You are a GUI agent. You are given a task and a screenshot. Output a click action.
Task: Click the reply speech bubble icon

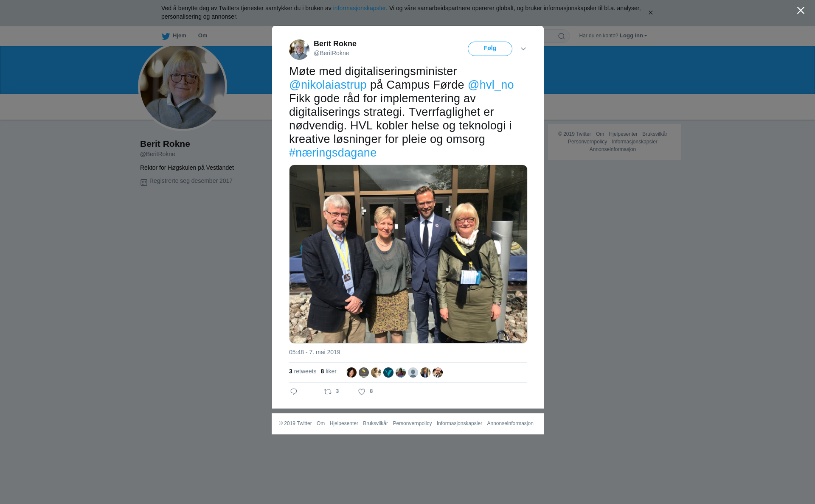pyautogui.click(x=294, y=392)
